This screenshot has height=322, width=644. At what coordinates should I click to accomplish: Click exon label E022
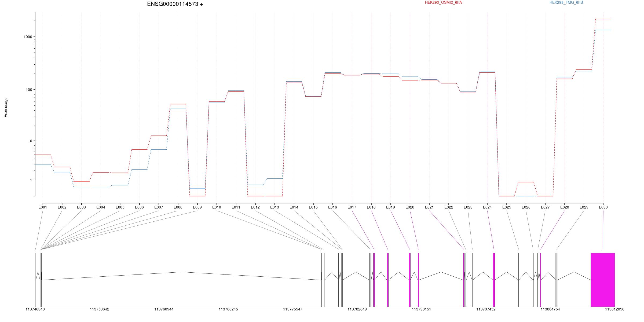coord(449,207)
